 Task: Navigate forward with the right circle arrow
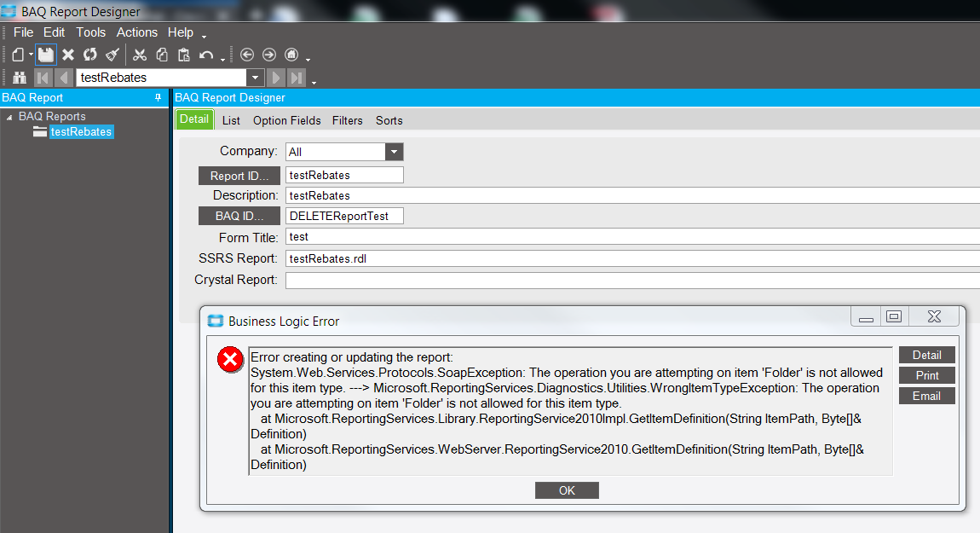269,55
